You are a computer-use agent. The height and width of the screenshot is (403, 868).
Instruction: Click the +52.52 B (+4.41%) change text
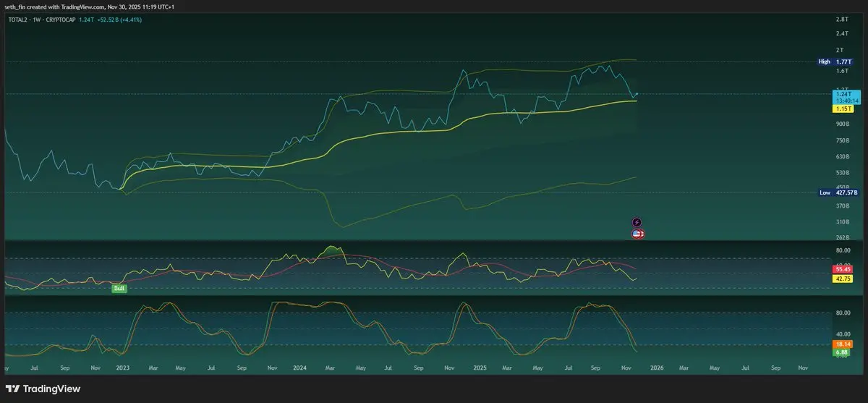[121, 20]
